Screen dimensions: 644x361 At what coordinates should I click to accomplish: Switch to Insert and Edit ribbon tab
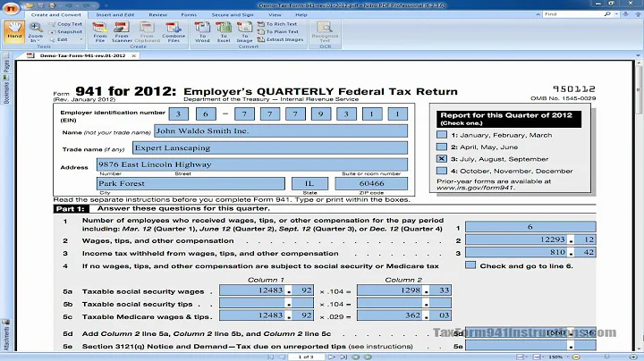[115, 15]
